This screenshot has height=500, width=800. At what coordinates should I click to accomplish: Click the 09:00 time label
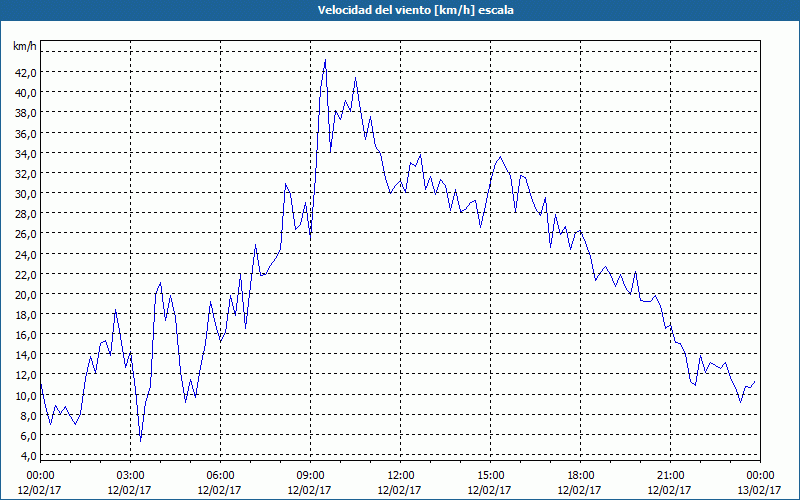pos(310,476)
